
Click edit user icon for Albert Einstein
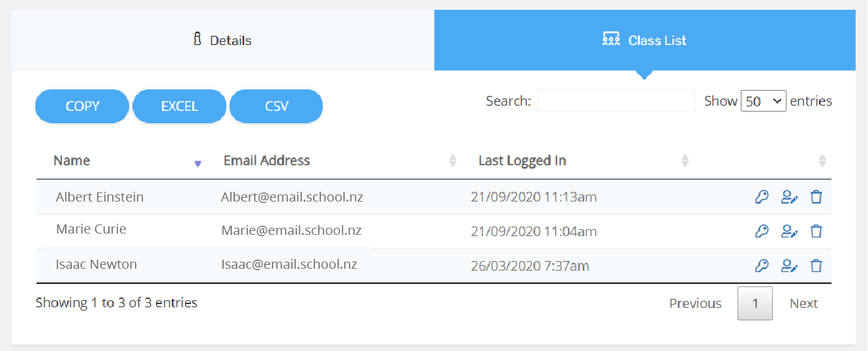coord(789,197)
